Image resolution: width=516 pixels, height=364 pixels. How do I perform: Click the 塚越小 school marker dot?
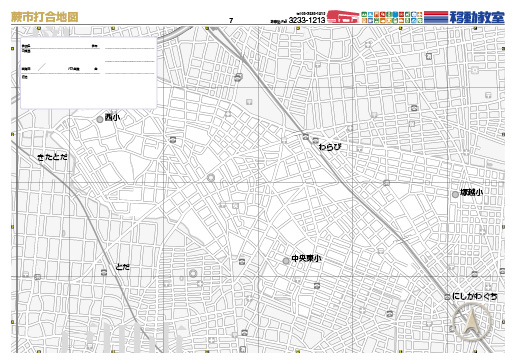pyautogui.click(x=455, y=195)
